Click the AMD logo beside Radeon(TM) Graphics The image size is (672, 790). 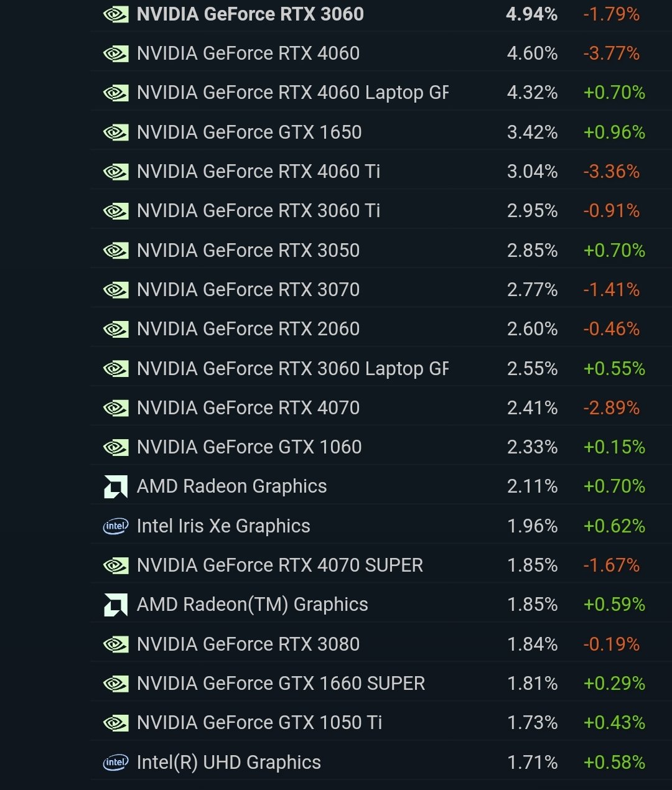(116, 605)
